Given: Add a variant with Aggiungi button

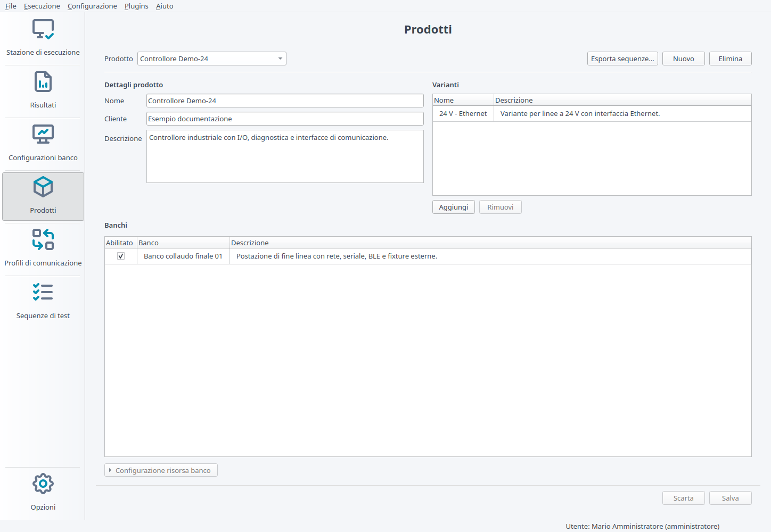Looking at the screenshot, I should pyautogui.click(x=454, y=207).
